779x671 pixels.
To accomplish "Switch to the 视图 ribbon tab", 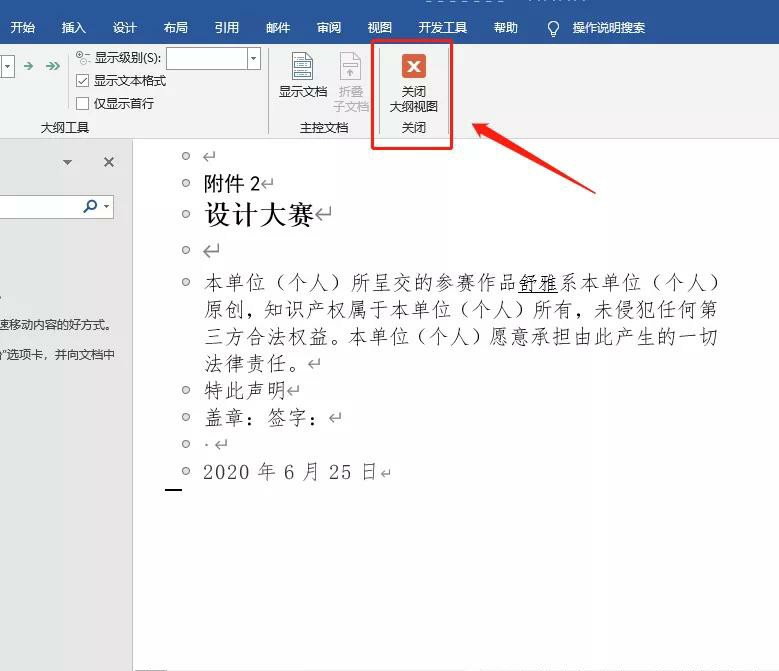I will point(380,27).
